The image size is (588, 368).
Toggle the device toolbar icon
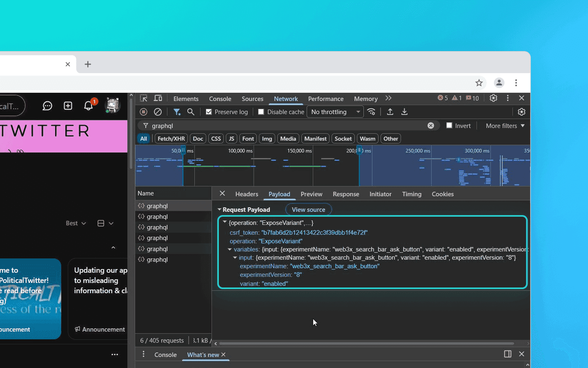pos(158,98)
